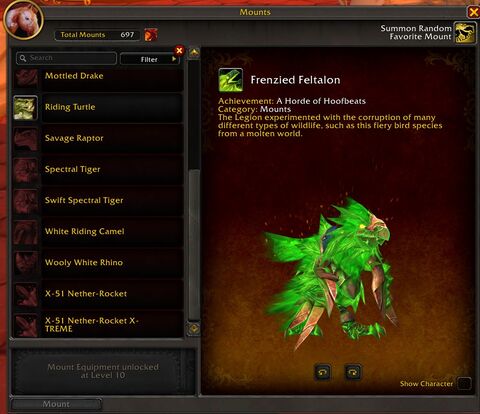
Task: Select the Riding Turtle mount icon
Action: point(25,108)
